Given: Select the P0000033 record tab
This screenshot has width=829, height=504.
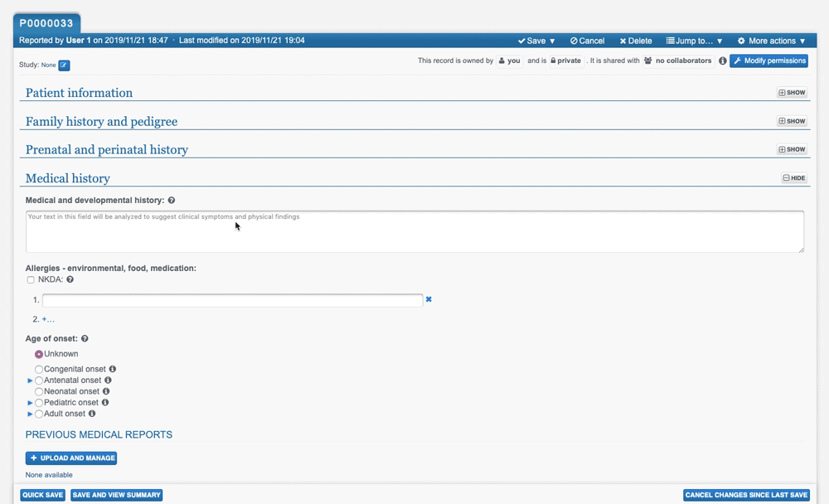Looking at the screenshot, I should tap(46, 23).
